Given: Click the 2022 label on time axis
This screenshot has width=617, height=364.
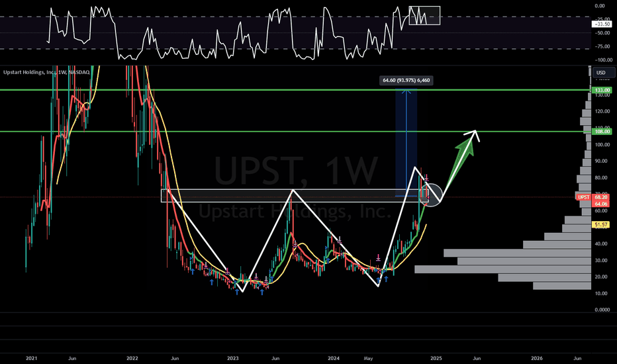Looking at the screenshot, I should tap(132, 358).
